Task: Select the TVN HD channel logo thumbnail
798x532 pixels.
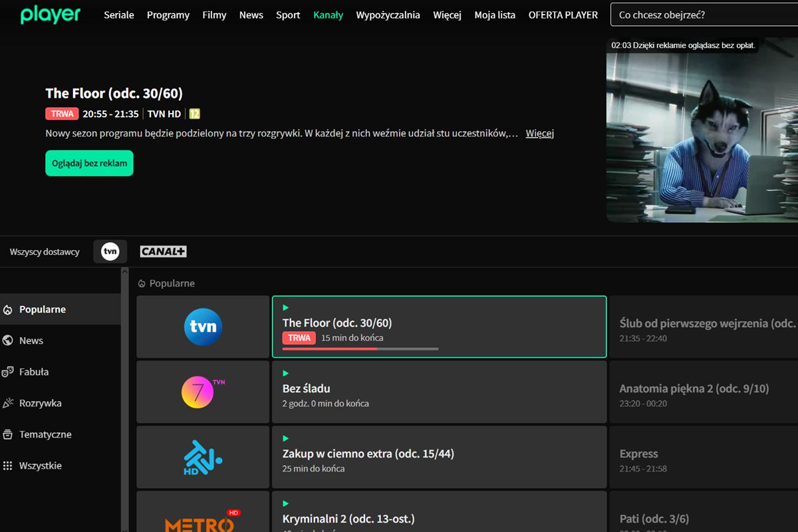Action: [x=202, y=327]
